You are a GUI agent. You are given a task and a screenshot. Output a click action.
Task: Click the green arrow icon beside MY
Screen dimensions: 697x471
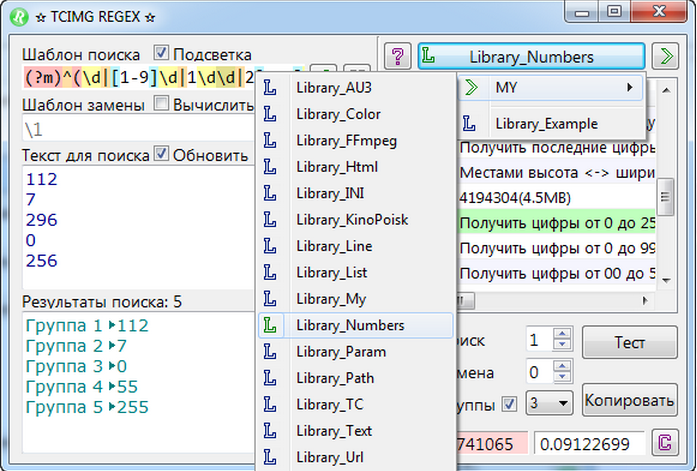471,88
